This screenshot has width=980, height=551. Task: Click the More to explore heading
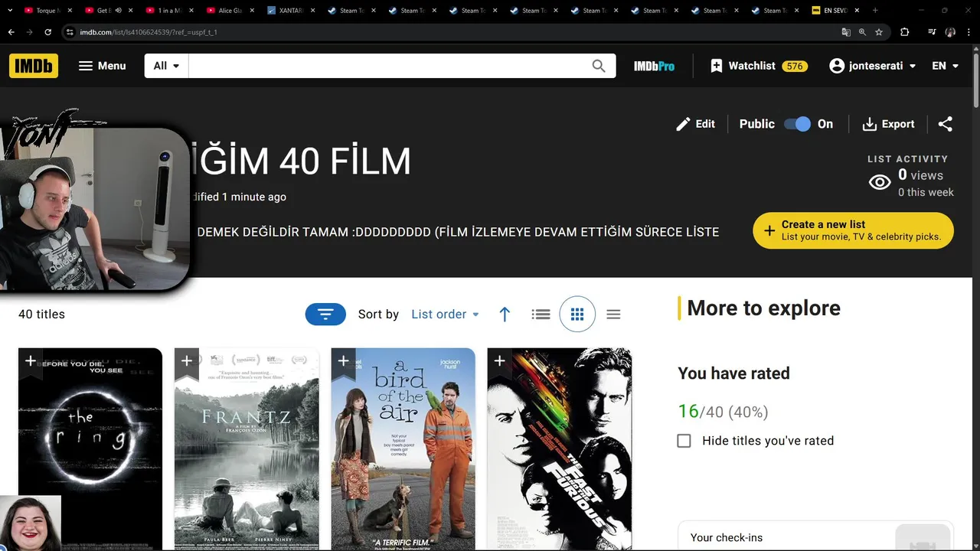click(x=763, y=308)
